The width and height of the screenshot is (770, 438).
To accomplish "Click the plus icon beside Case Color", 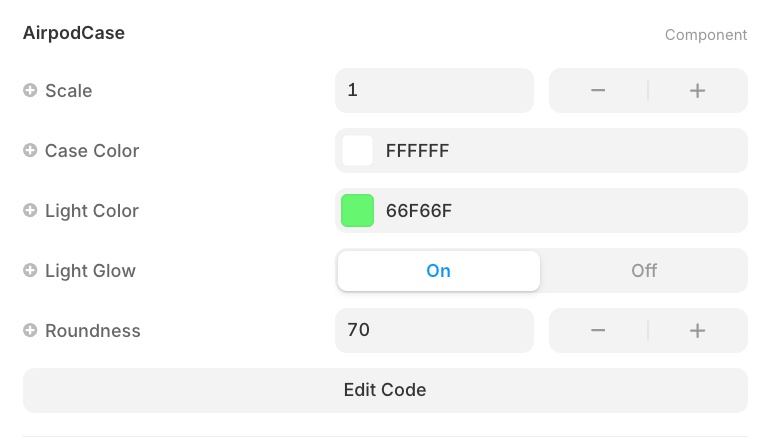I will [30, 151].
